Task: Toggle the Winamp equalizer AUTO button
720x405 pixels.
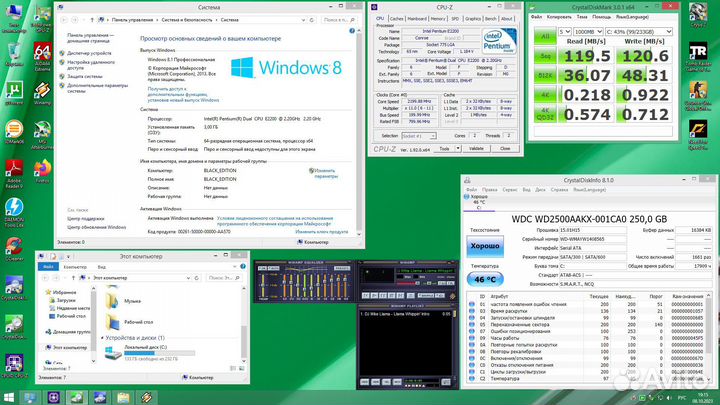Action: (x=274, y=268)
